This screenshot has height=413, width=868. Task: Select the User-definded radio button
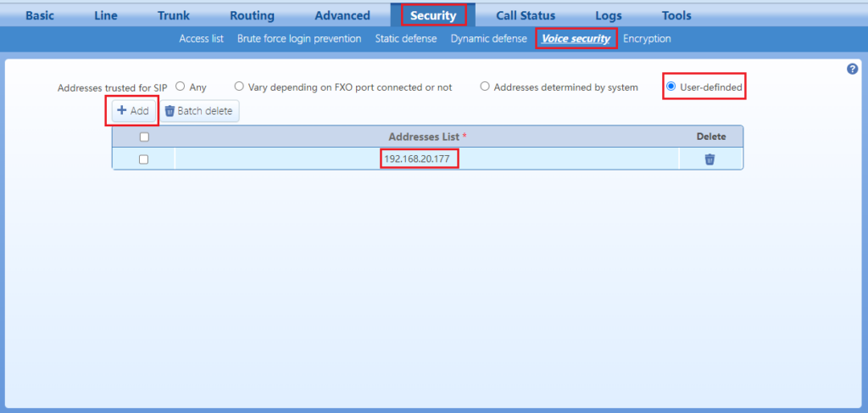(671, 87)
